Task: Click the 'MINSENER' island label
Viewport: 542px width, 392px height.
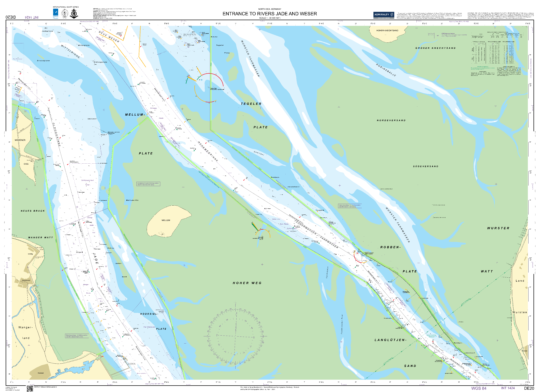Action: [20, 140]
